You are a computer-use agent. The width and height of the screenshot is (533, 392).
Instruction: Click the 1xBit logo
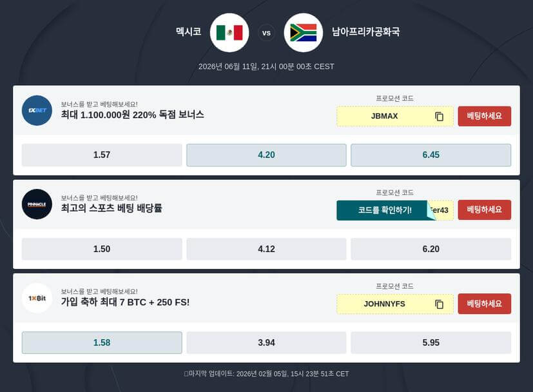click(37, 298)
